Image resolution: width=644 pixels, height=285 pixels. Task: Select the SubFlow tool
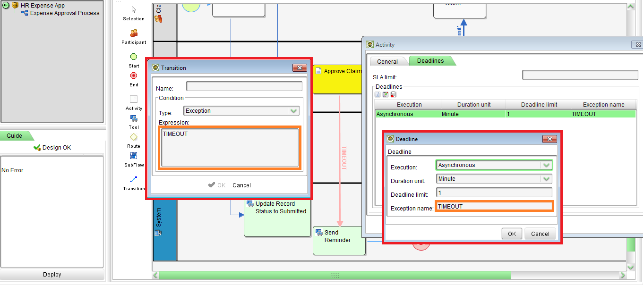click(x=134, y=156)
